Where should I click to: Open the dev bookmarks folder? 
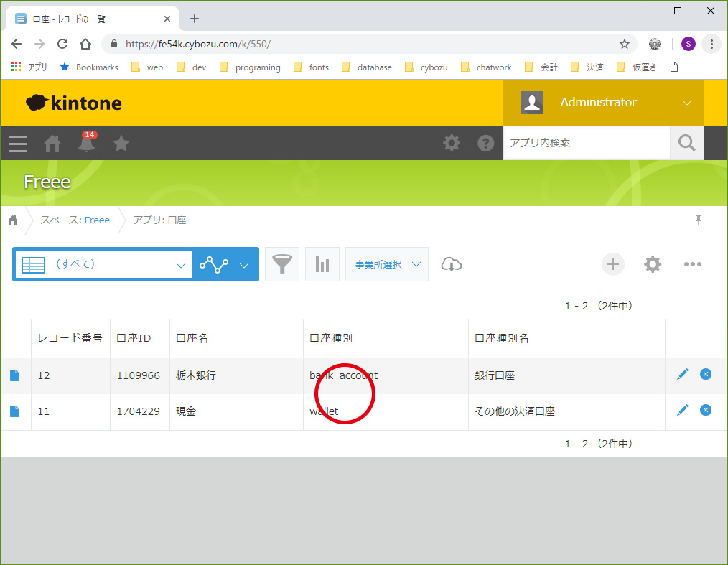191,67
